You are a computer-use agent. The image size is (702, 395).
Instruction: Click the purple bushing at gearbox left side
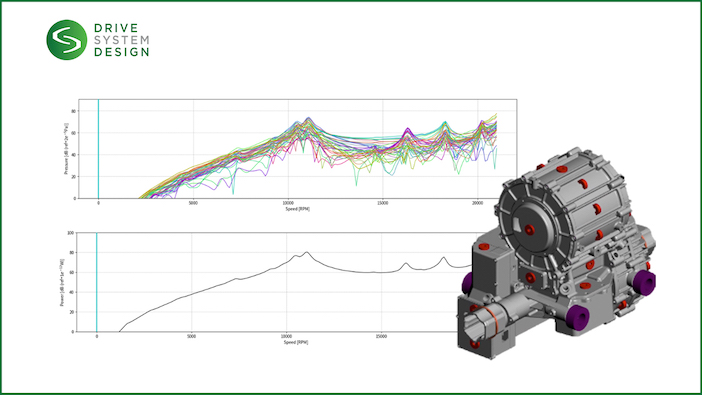tap(467, 283)
